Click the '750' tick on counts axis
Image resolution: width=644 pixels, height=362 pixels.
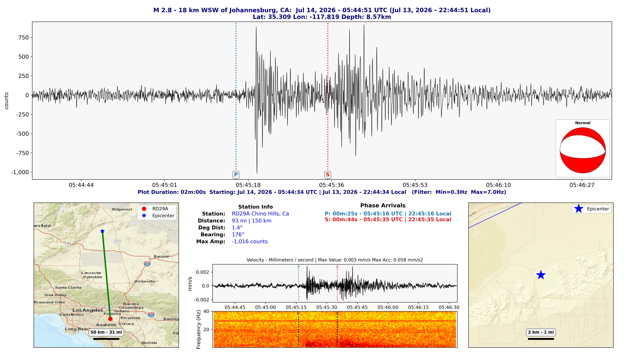pyautogui.click(x=24, y=37)
